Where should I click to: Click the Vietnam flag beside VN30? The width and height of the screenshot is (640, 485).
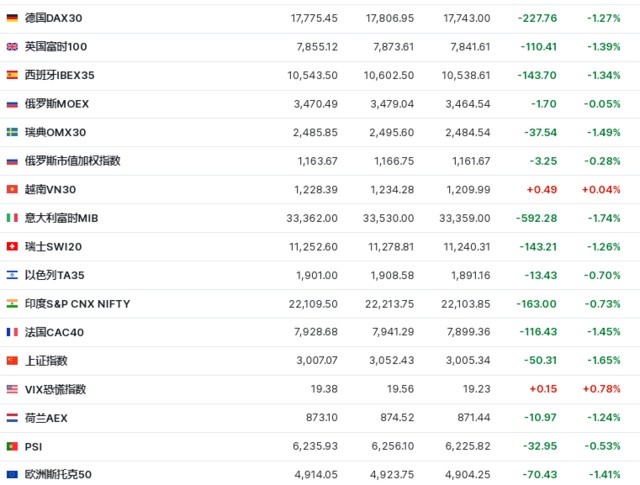tap(12, 189)
